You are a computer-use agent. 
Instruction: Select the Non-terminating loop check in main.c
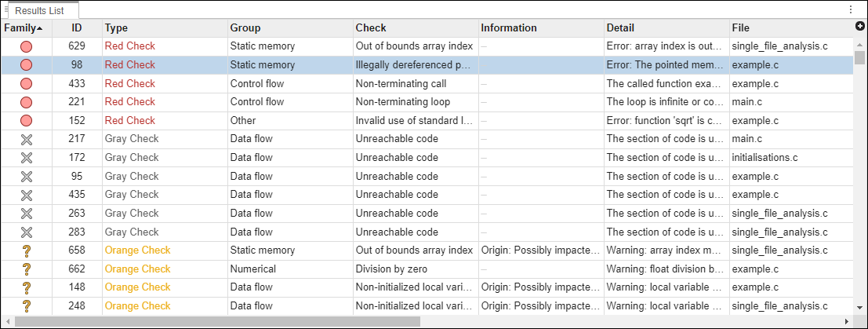[402, 101]
